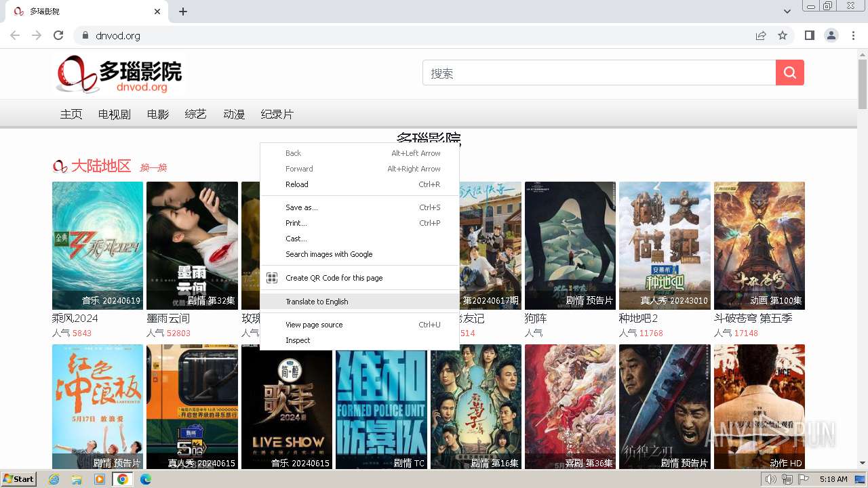Image resolution: width=868 pixels, height=488 pixels.
Task: Choose View page source
Action: click(x=359, y=325)
